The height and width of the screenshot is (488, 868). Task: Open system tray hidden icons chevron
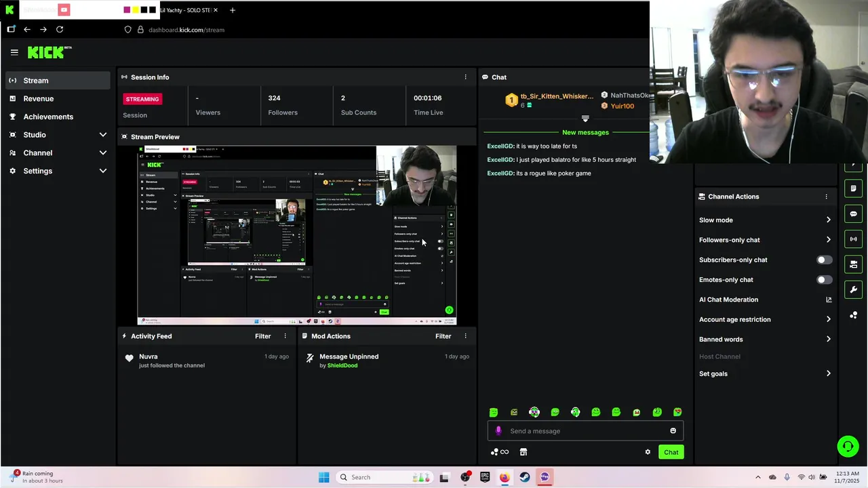tap(758, 477)
